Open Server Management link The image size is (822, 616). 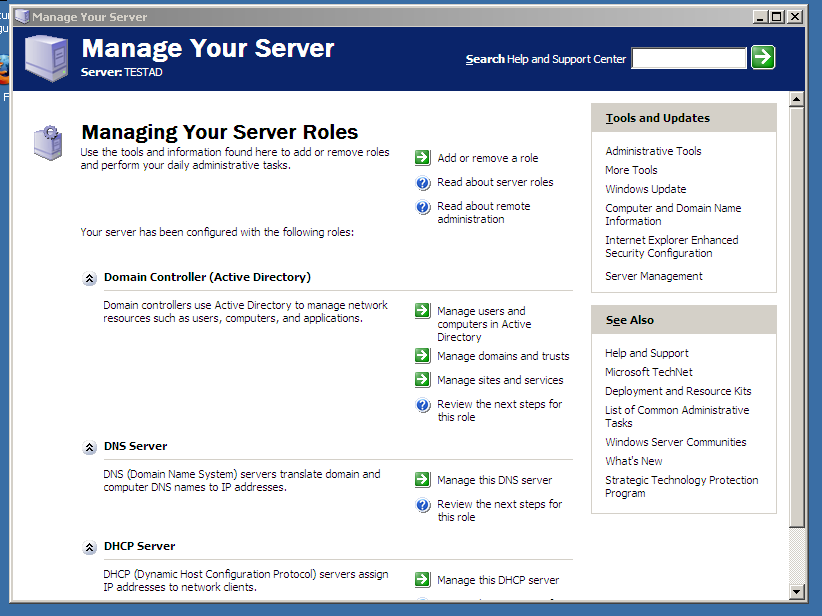click(653, 276)
